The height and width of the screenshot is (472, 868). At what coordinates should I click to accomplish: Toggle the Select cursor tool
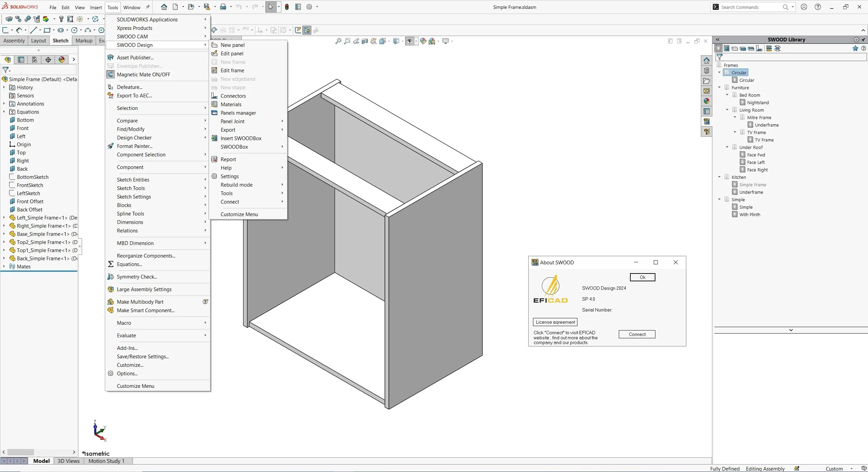(x=271, y=7)
